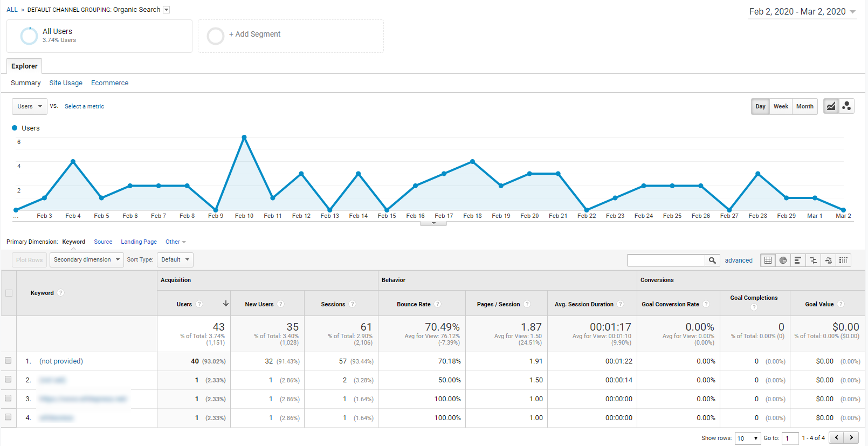Check the row 2 keyword checkbox
Viewport: 868px width, 446px height.
coord(8,379)
